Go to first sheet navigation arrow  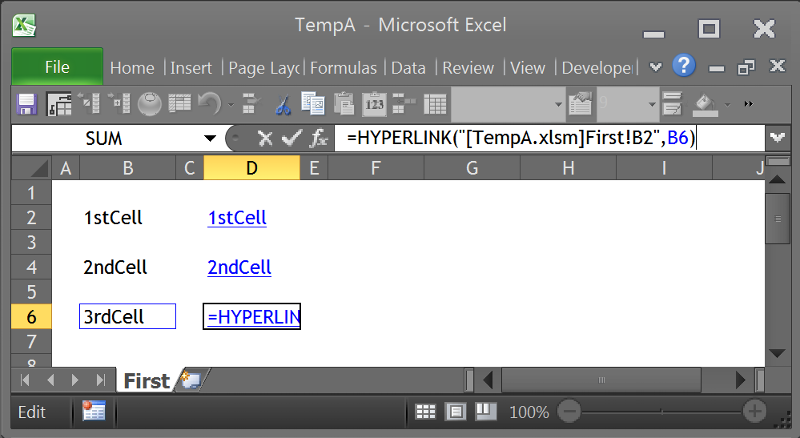coord(24,380)
